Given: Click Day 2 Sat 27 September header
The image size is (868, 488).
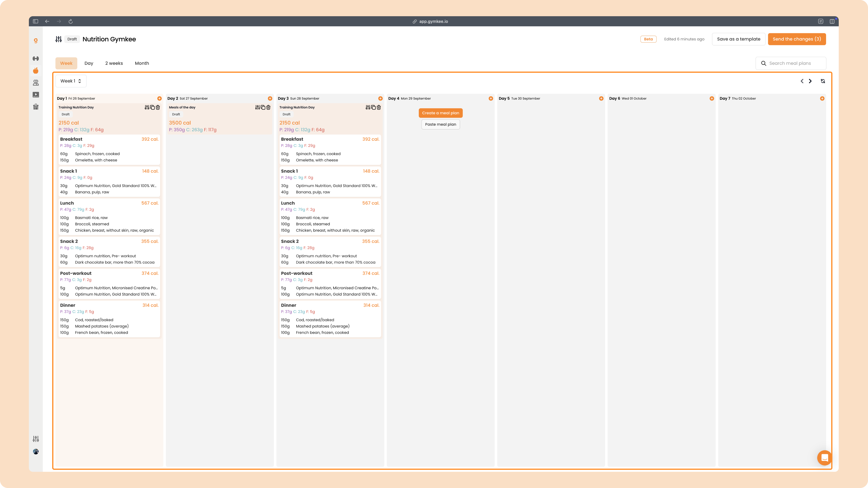Looking at the screenshot, I should point(188,98).
